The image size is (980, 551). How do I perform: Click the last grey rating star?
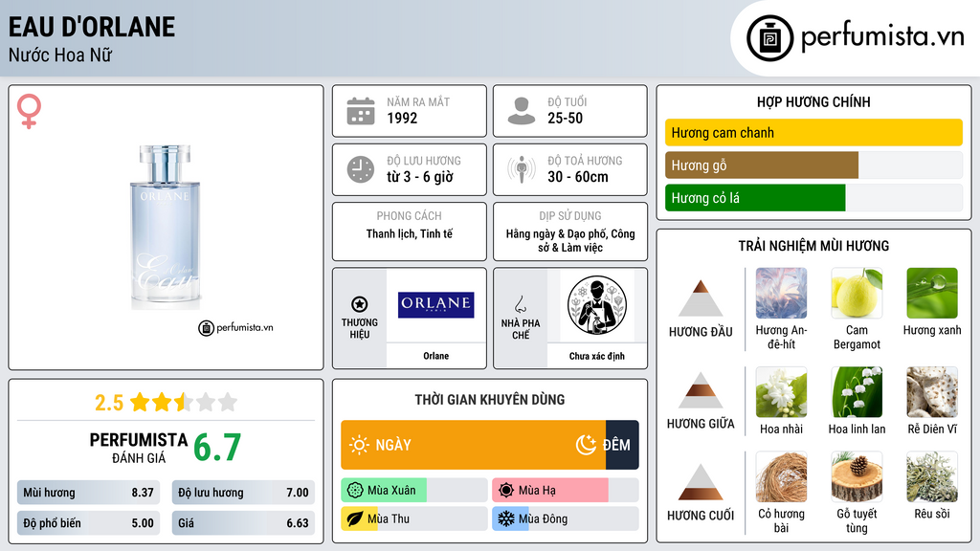(x=228, y=402)
